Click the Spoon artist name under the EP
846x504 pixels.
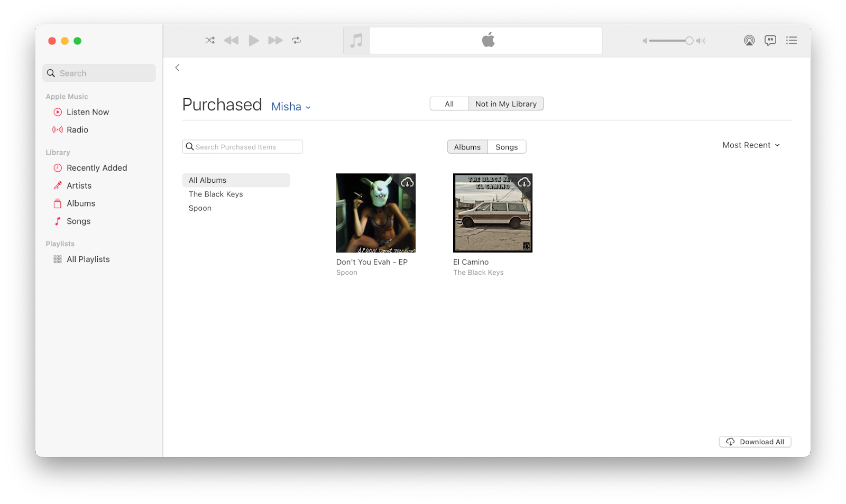[x=347, y=273]
